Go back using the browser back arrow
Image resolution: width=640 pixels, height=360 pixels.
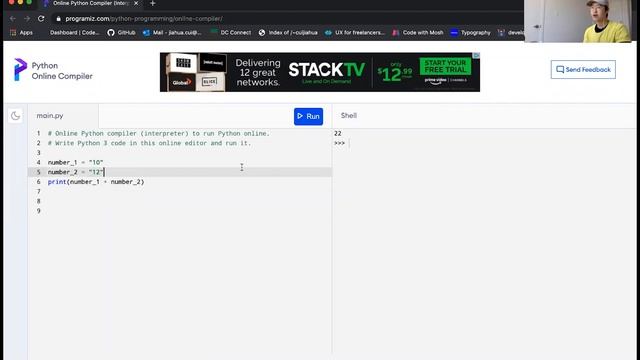click(x=13, y=19)
